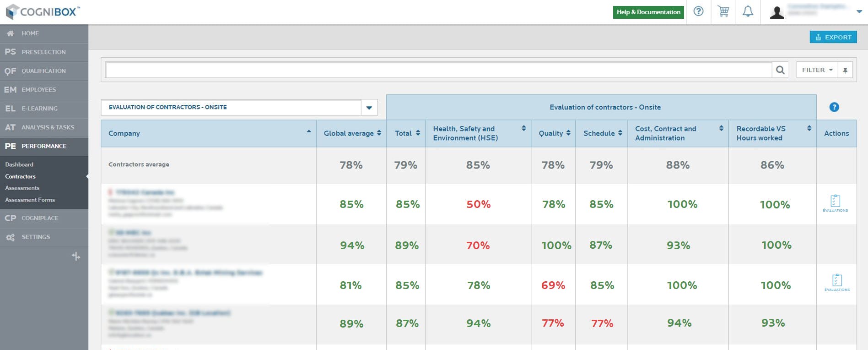Select the 88% Contractors average cell

(x=678, y=165)
